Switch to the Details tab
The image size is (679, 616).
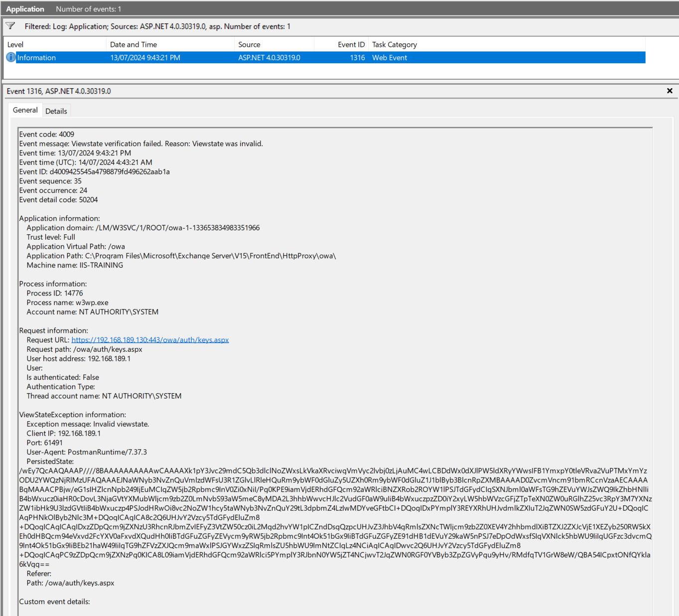(x=56, y=111)
